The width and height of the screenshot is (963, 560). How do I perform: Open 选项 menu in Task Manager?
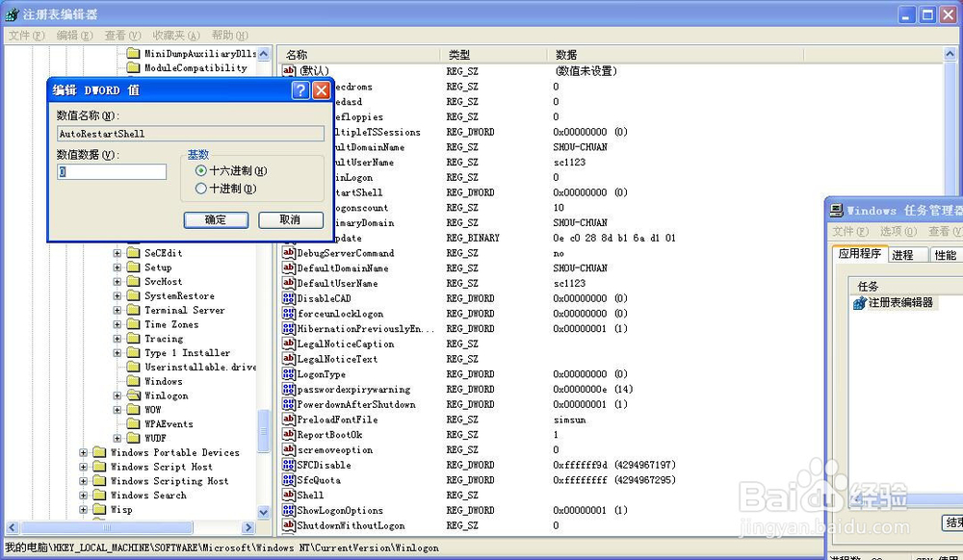(898, 231)
